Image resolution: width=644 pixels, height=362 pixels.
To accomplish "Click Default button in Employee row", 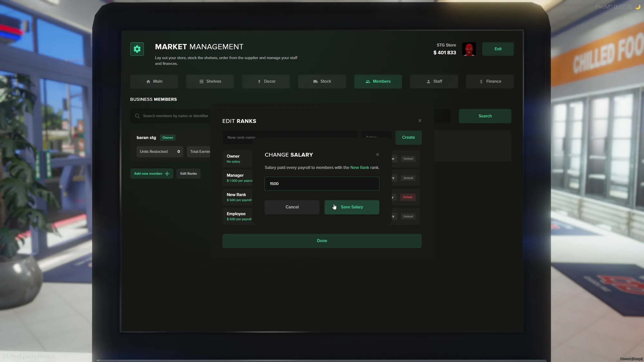I will [x=408, y=217].
